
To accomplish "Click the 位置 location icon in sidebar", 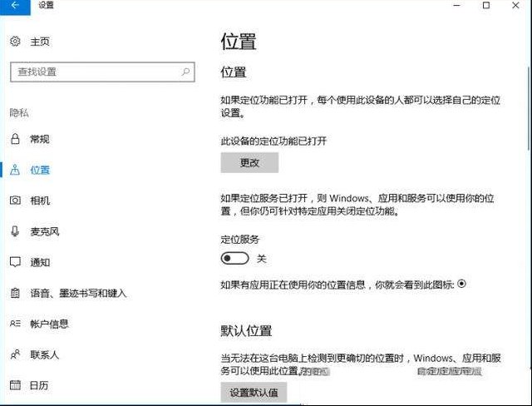I will 15,170.
